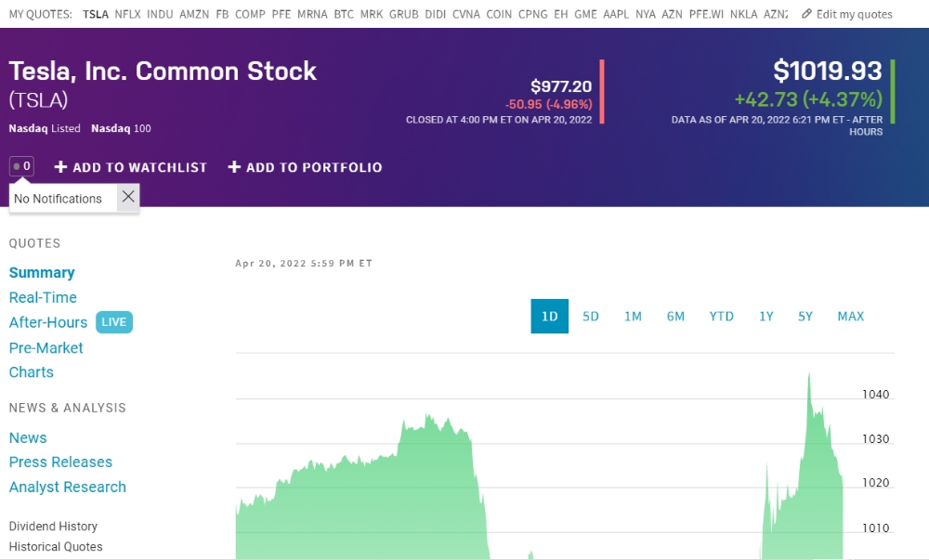Open the AZN ticker next to NYA

coord(672,14)
